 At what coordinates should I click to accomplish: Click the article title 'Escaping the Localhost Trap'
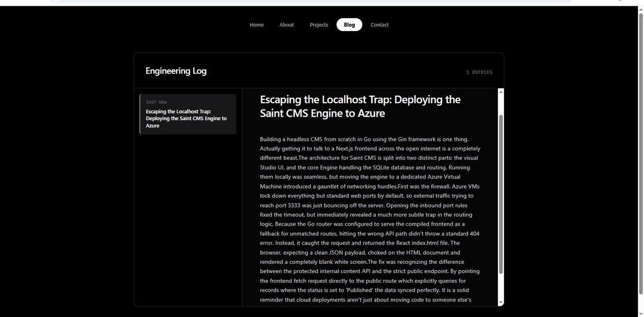pos(360,106)
